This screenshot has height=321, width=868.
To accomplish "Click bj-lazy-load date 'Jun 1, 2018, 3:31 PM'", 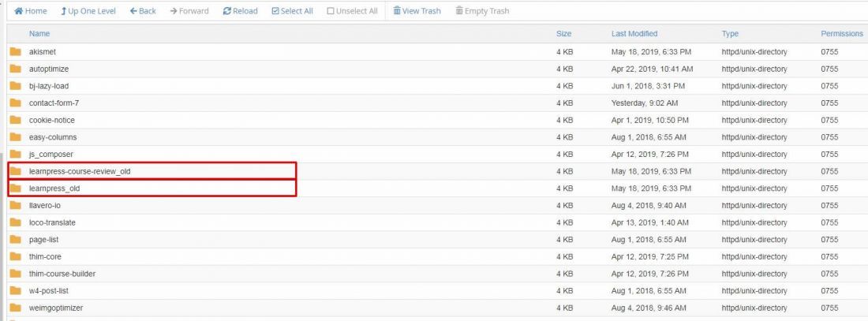I will [x=648, y=86].
